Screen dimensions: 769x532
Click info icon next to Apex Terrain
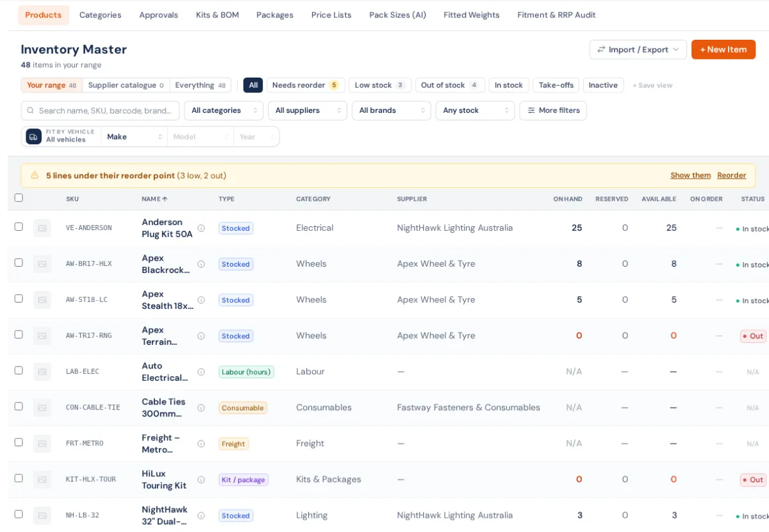(x=201, y=336)
